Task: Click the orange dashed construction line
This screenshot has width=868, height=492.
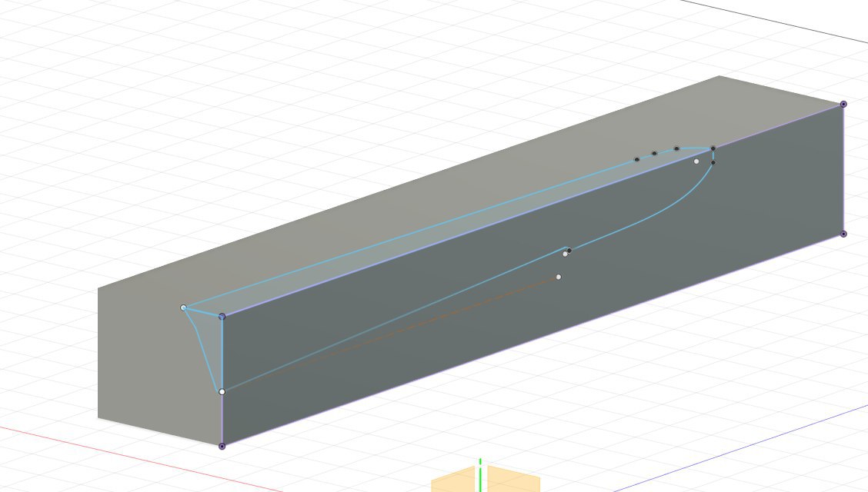Action: (x=390, y=335)
